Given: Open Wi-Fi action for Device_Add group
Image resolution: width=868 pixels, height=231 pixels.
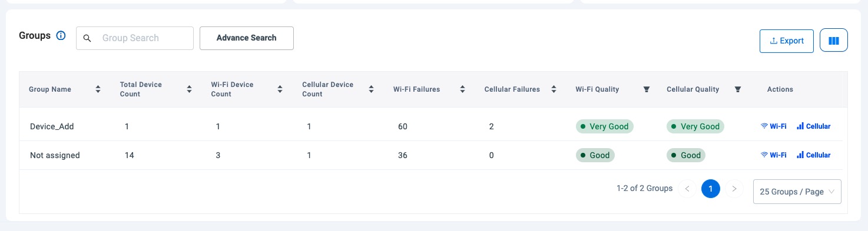Looking at the screenshot, I should [x=774, y=126].
